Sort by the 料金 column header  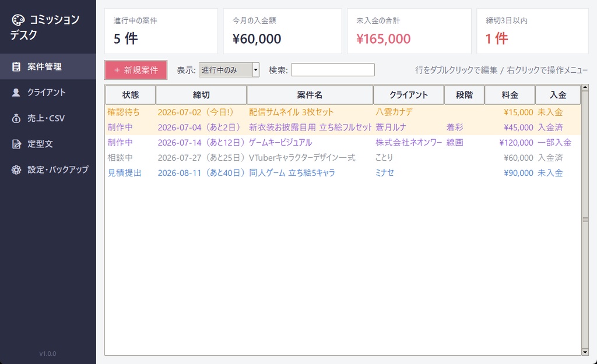click(x=510, y=95)
